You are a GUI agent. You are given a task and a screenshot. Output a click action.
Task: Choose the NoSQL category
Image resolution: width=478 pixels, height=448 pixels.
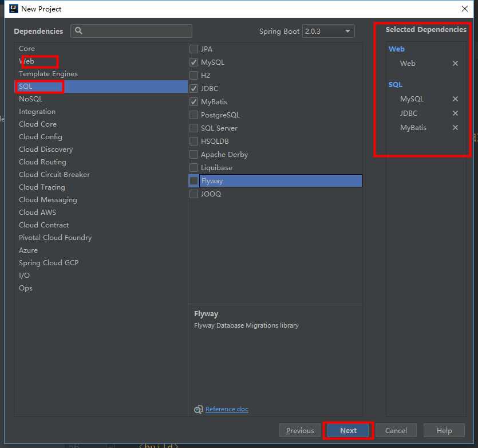coord(101,99)
